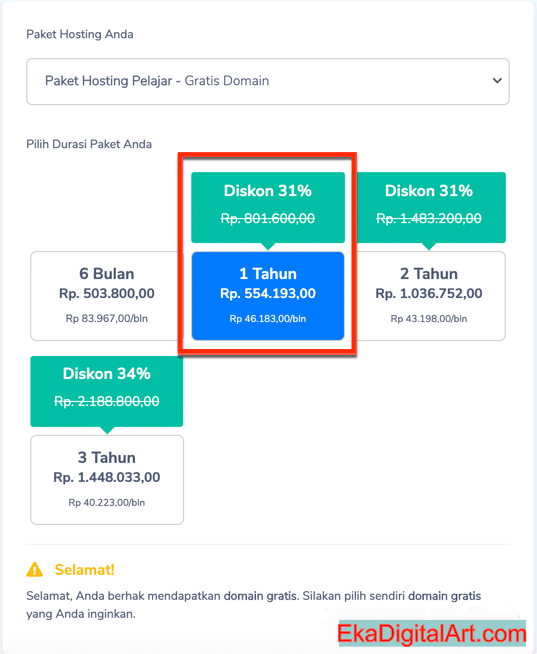The height and width of the screenshot is (654, 537).
Task: Select the 6 Bulan duration option
Action: coord(106,296)
